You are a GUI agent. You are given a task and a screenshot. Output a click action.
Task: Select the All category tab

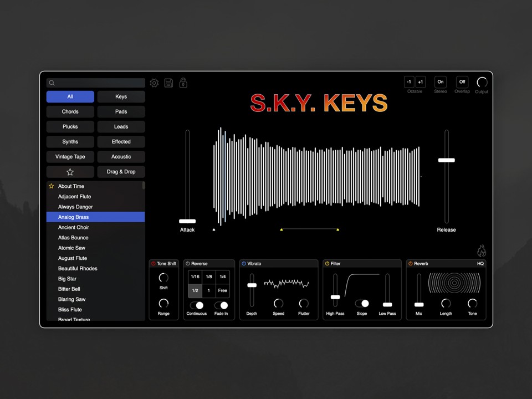click(70, 96)
